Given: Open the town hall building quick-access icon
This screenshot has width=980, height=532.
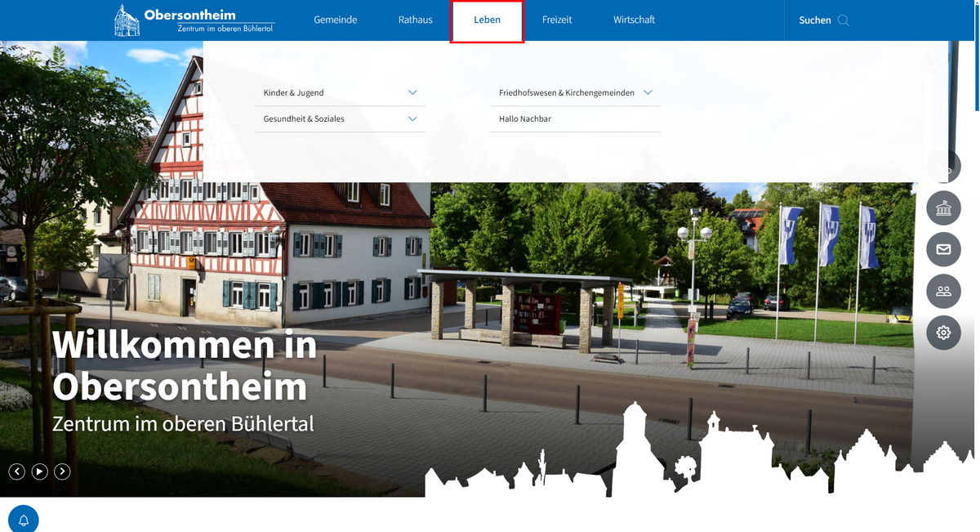Looking at the screenshot, I should tap(944, 208).
